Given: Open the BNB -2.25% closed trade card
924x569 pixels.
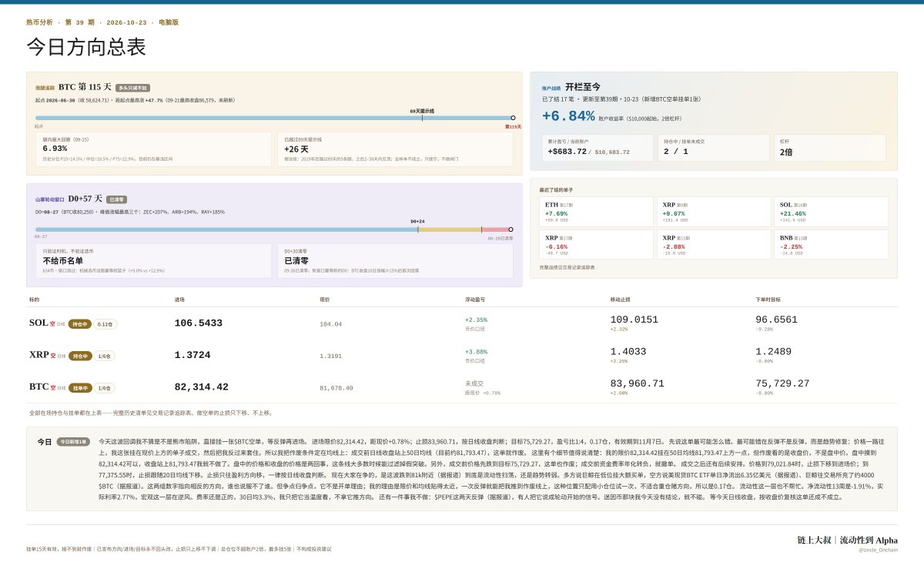Looking at the screenshot, I should click(x=831, y=244).
